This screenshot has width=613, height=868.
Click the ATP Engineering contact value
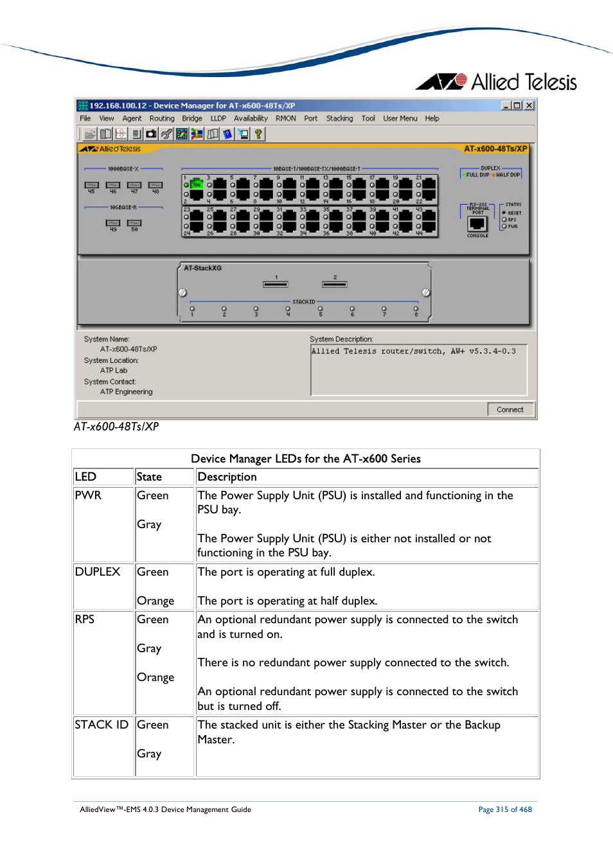[127, 391]
